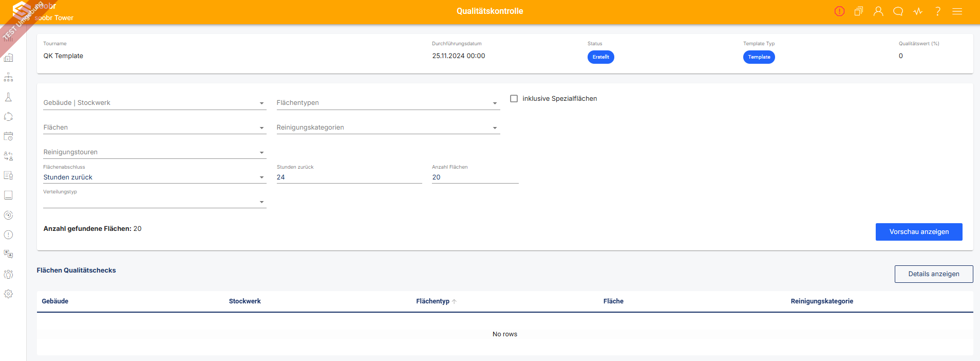
Task: Open the translation language icon in the sidebar
Action: click(8, 254)
